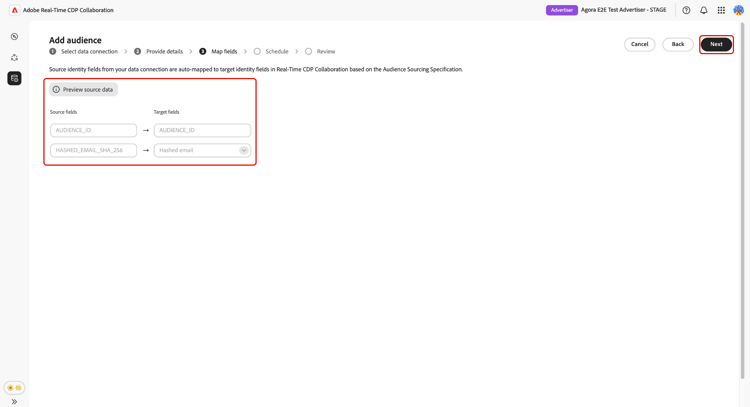The image size is (750, 407).
Task: Expand the sidebar with double chevron
Action: (14, 402)
